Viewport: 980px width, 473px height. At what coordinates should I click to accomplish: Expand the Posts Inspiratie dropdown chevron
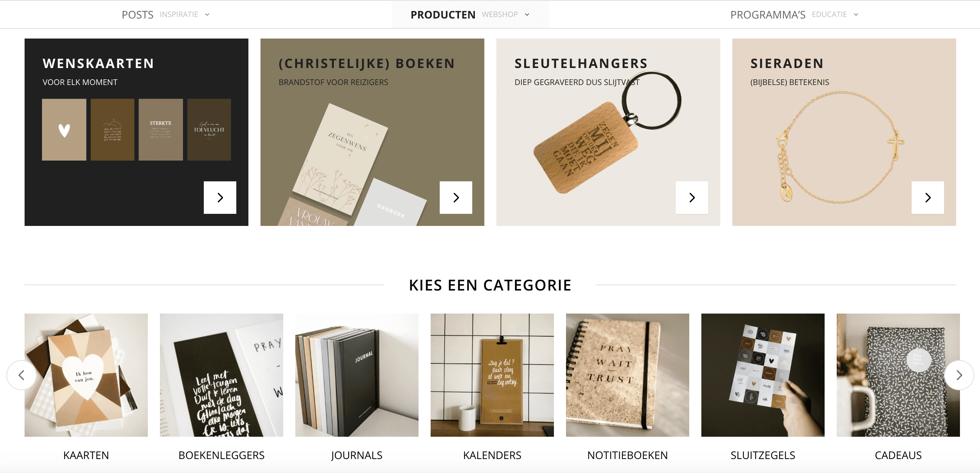click(207, 14)
